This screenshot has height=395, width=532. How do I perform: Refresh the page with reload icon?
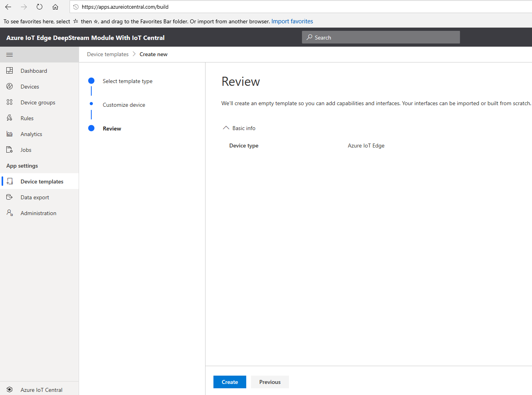tap(40, 7)
